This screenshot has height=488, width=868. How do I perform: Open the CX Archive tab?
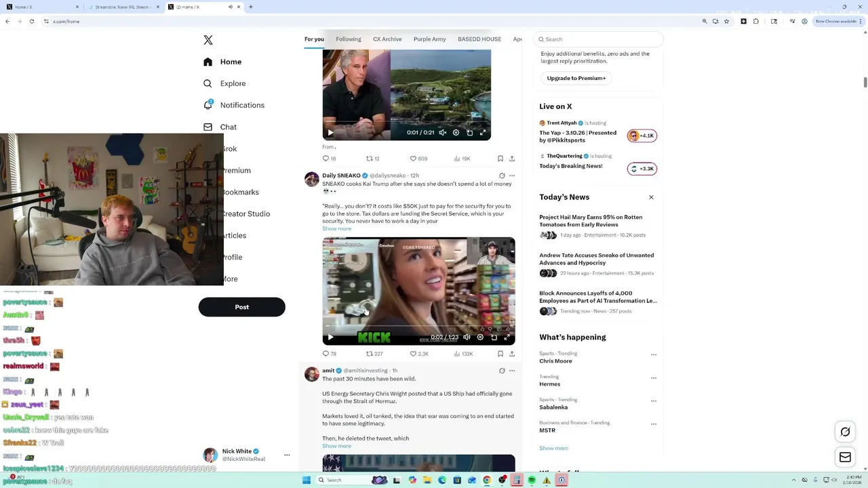[387, 39]
